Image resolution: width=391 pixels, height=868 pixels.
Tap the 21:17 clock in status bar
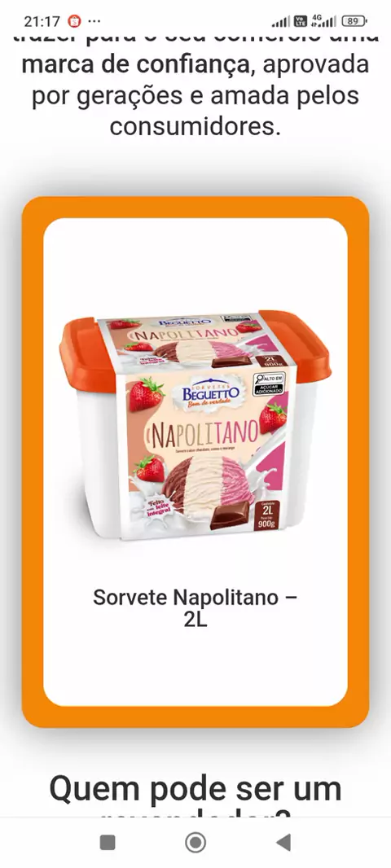[42, 22]
